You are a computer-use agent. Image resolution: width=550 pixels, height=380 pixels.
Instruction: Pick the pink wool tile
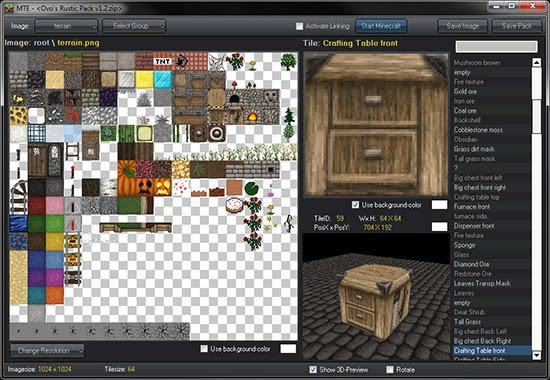[55, 206]
